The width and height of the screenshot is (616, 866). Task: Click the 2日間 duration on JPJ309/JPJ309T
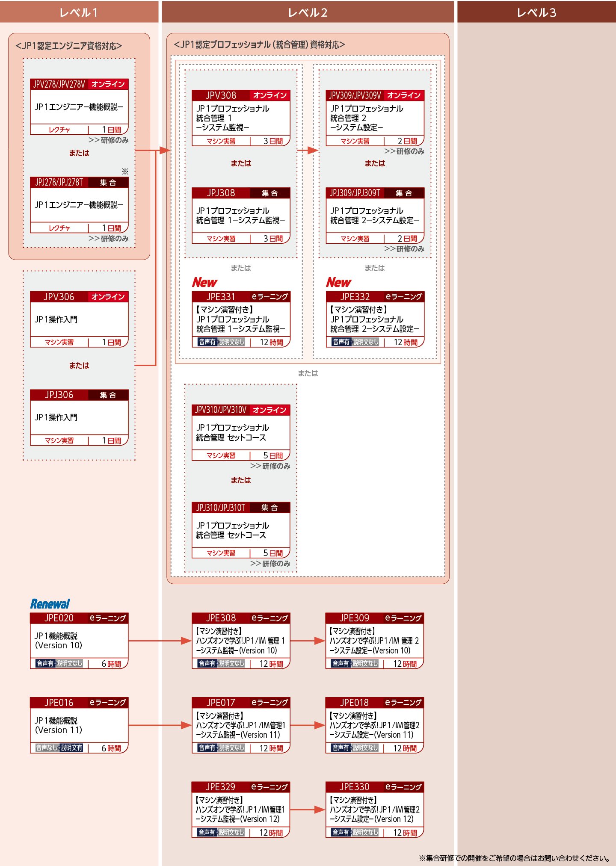(408, 239)
